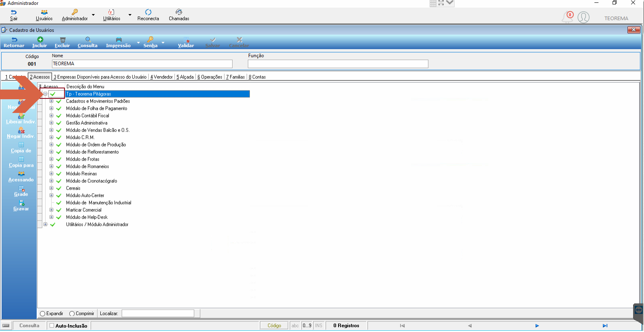Screen dimensions: 644x332
Task: Open the notifications bell icon
Action: click(567, 17)
